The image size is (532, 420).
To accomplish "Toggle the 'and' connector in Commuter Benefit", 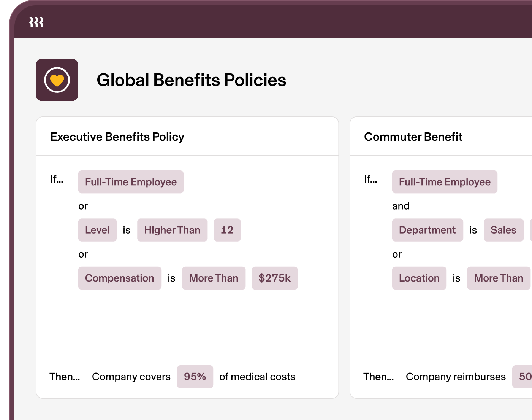I will 401,206.
